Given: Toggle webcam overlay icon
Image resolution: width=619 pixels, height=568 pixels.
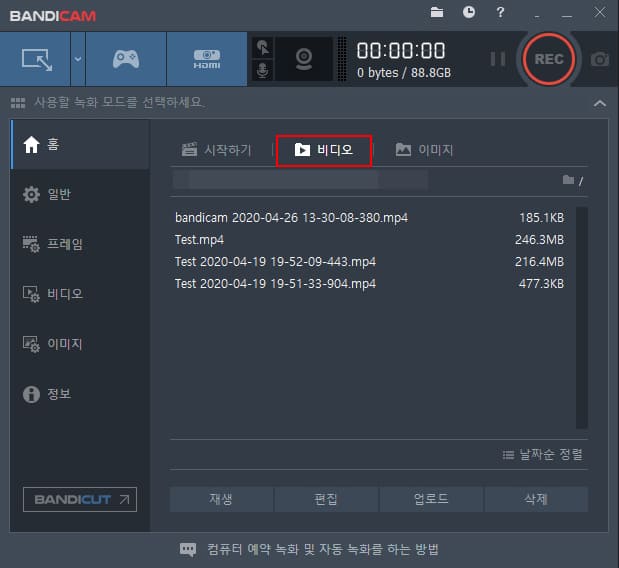Looking at the screenshot, I should click(x=304, y=59).
